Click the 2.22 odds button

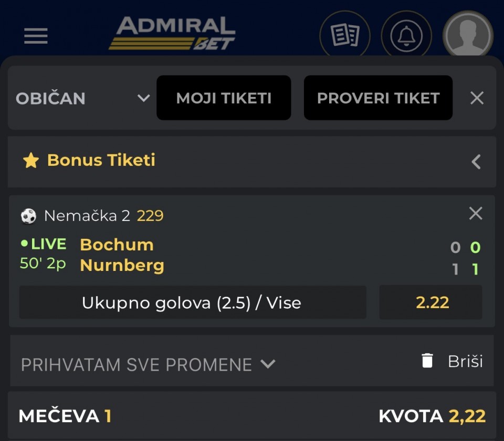coord(432,302)
